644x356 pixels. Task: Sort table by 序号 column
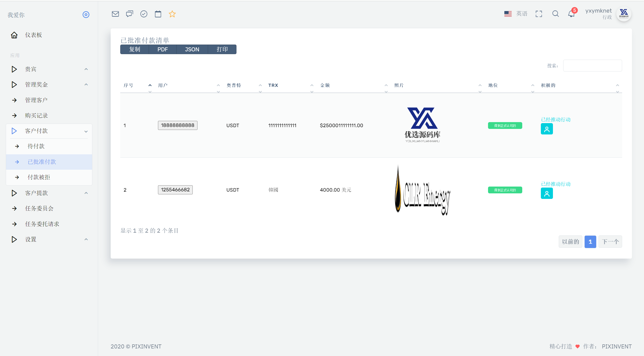pyautogui.click(x=137, y=85)
